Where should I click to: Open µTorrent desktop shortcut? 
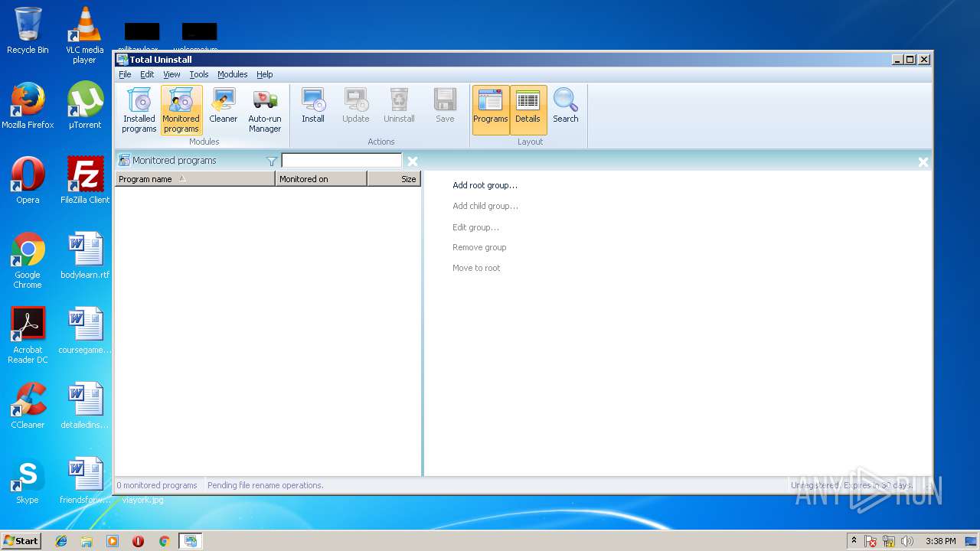coord(84,106)
